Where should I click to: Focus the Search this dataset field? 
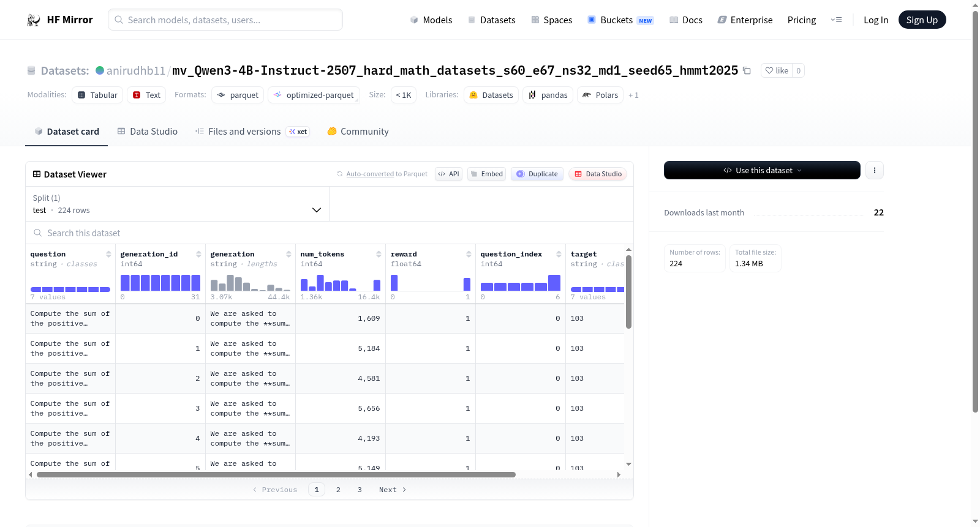330,233
